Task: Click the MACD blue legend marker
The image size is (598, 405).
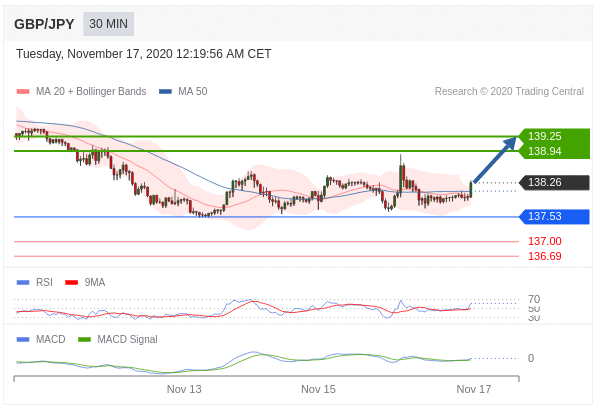Action: 23,339
